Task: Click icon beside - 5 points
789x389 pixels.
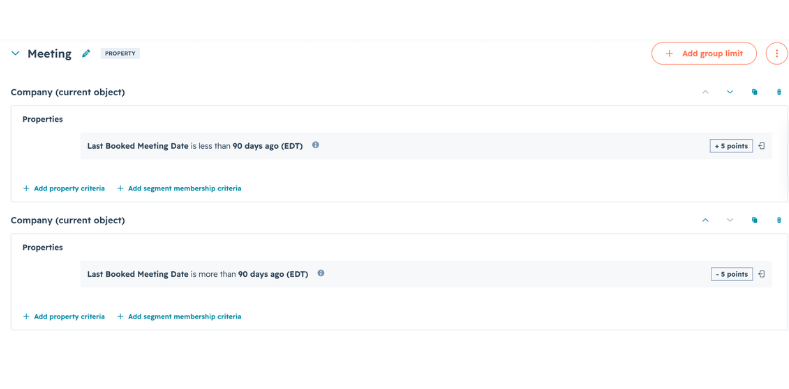Action: 762,274
